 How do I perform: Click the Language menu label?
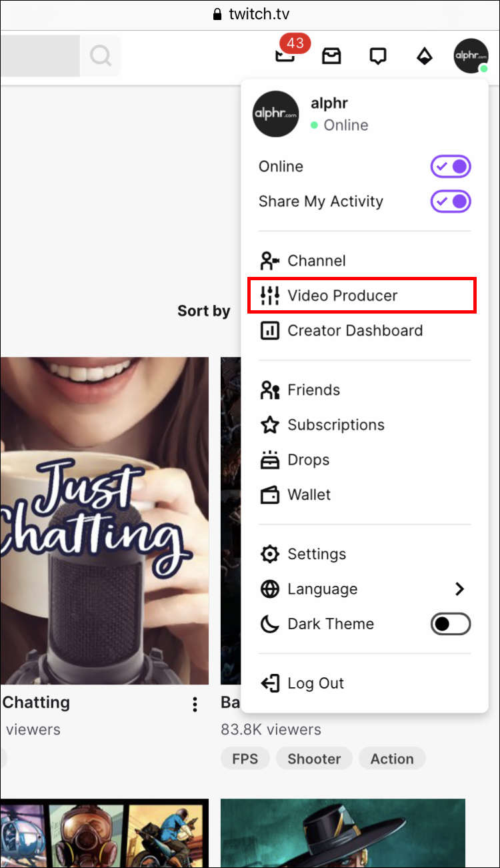[323, 589]
